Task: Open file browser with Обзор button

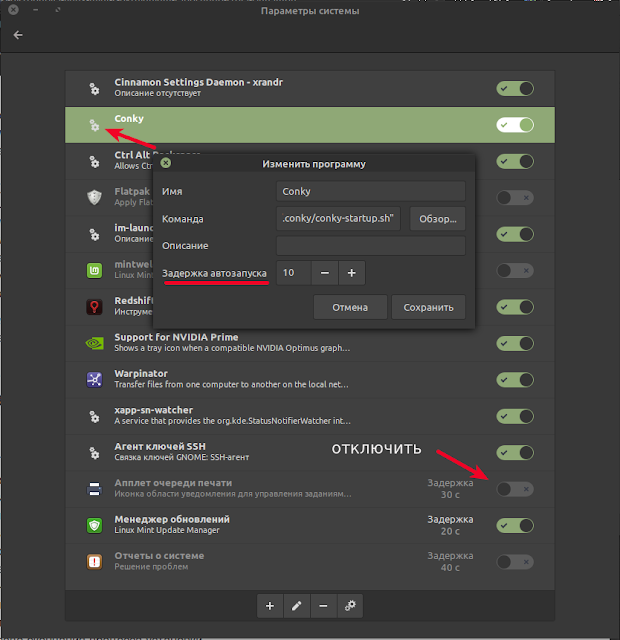Action: coord(438,219)
